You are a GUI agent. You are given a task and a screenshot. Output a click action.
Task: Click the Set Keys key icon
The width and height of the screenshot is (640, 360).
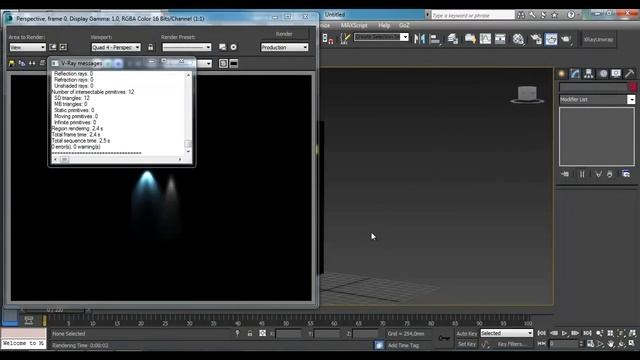[x=444, y=338]
